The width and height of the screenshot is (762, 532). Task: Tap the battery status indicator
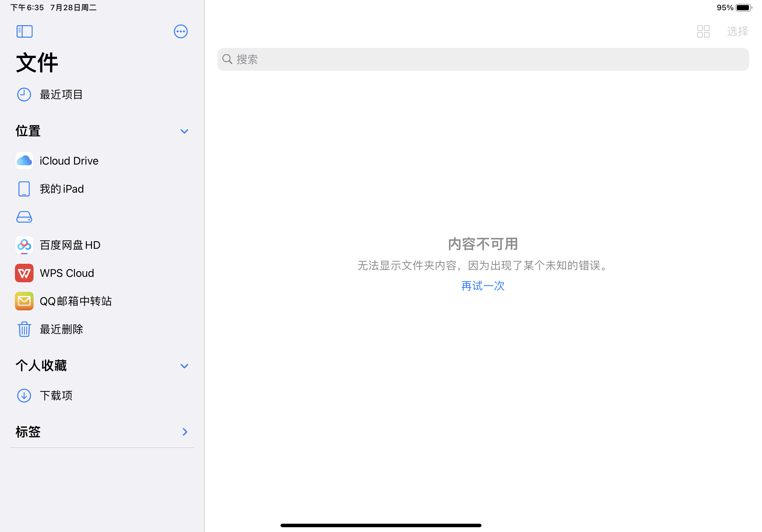click(x=743, y=8)
